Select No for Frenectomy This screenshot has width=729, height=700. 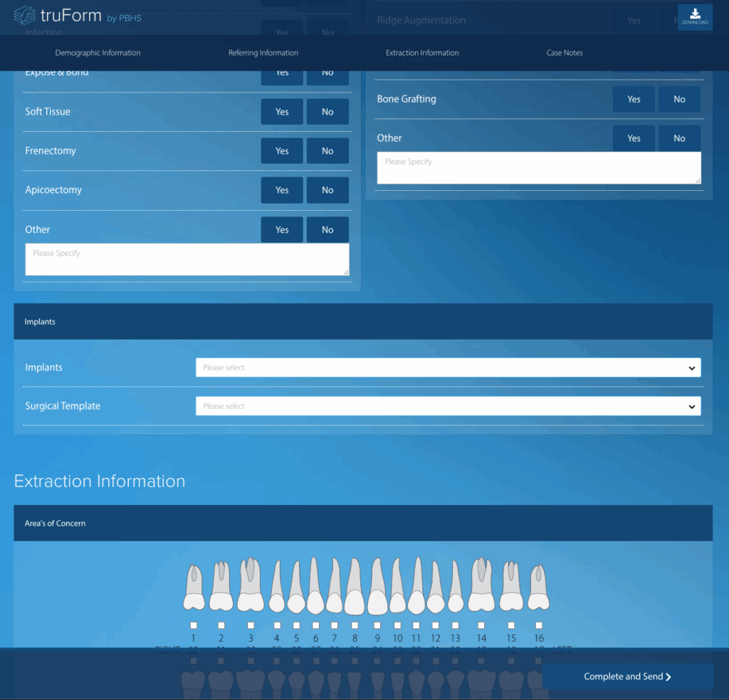pyautogui.click(x=327, y=150)
